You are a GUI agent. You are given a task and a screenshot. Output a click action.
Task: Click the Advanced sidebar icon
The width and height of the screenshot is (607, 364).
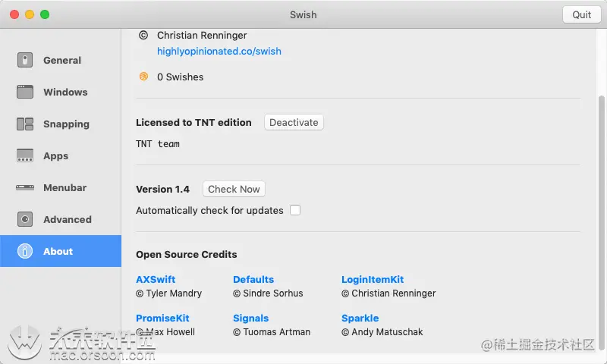(x=25, y=220)
